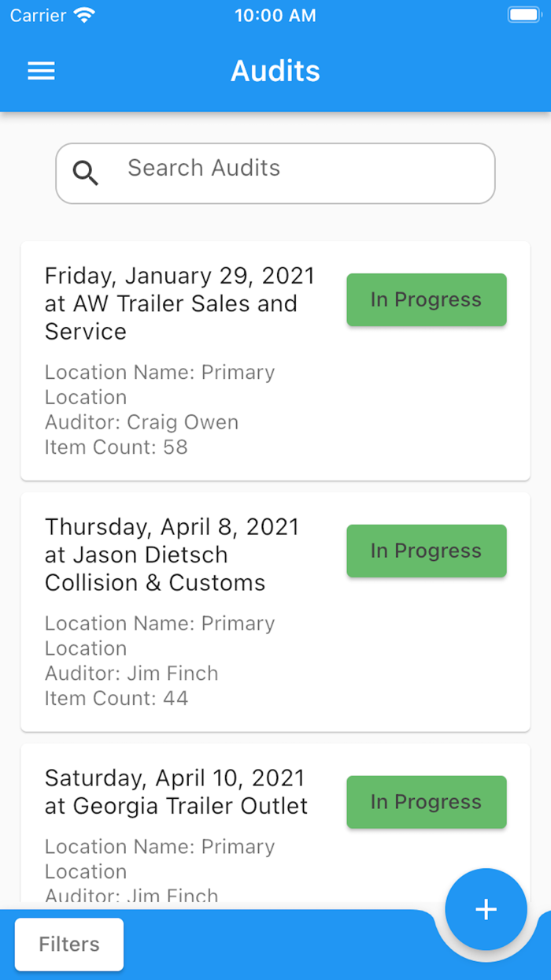The image size is (551, 980).
Task: Tap the blue plus button to create audit
Action: (x=486, y=909)
